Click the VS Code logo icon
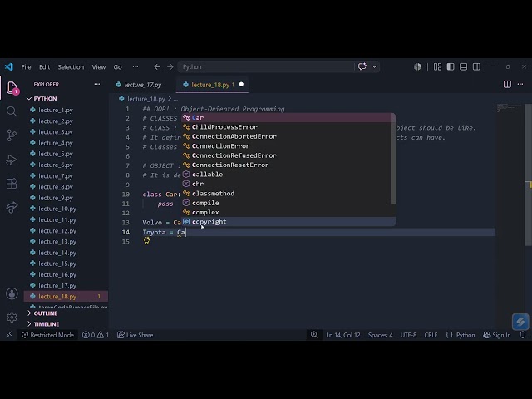The width and height of the screenshot is (532, 399). pyautogui.click(x=9, y=66)
